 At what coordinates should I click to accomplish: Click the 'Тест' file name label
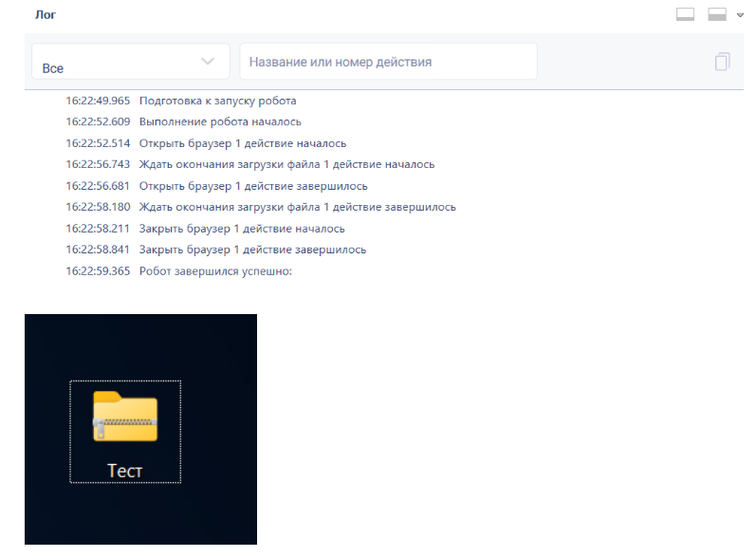click(125, 471)
